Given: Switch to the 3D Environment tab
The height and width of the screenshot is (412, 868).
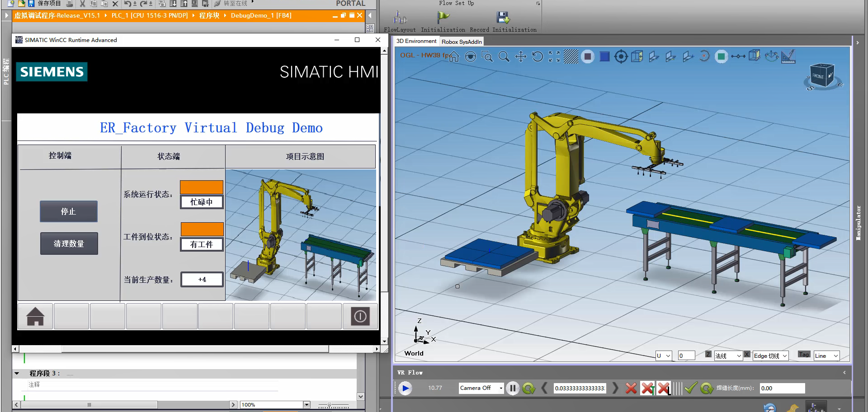Looking at the screenshot, I should coord(416,41).
